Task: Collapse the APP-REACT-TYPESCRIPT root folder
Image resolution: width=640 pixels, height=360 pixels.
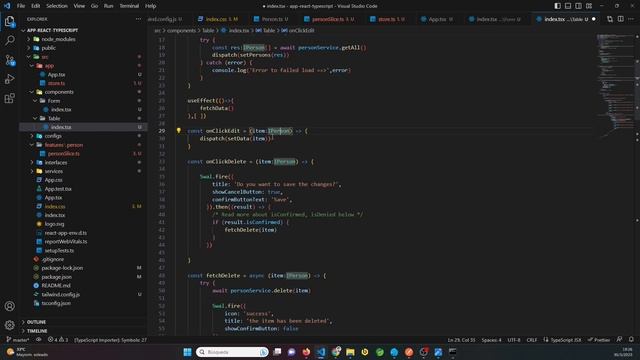Action: click(52, 30)
